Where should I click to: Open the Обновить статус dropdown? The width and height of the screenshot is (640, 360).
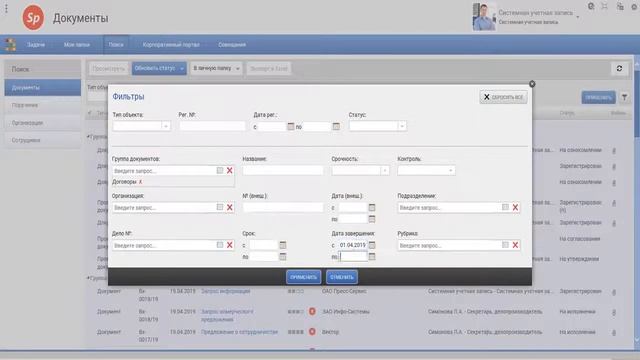pyautogui.click(x=182, y=69)
